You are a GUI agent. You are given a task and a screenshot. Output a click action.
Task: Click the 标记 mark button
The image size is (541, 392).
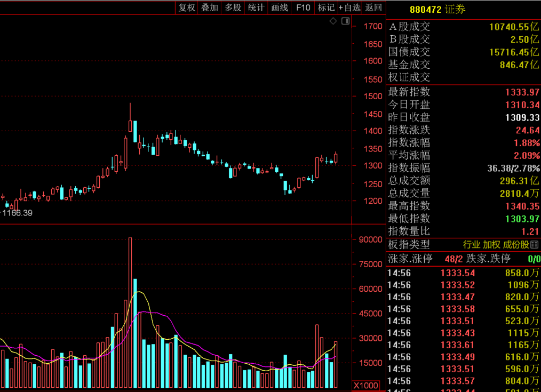(x=326, y=7)
